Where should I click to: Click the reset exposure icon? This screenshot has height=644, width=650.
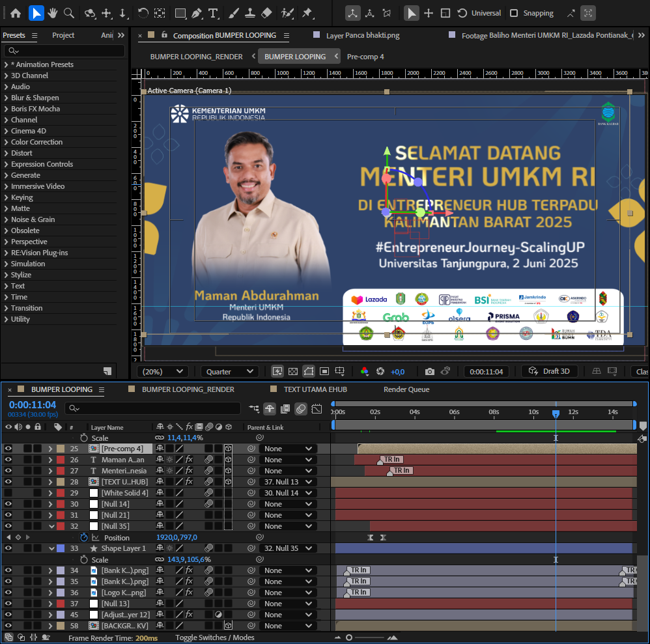tap(380, 371)
